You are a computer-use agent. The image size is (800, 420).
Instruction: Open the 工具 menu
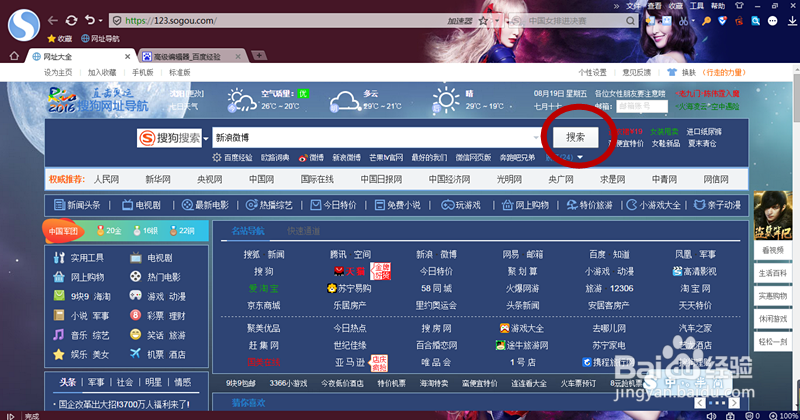(697, 6)
